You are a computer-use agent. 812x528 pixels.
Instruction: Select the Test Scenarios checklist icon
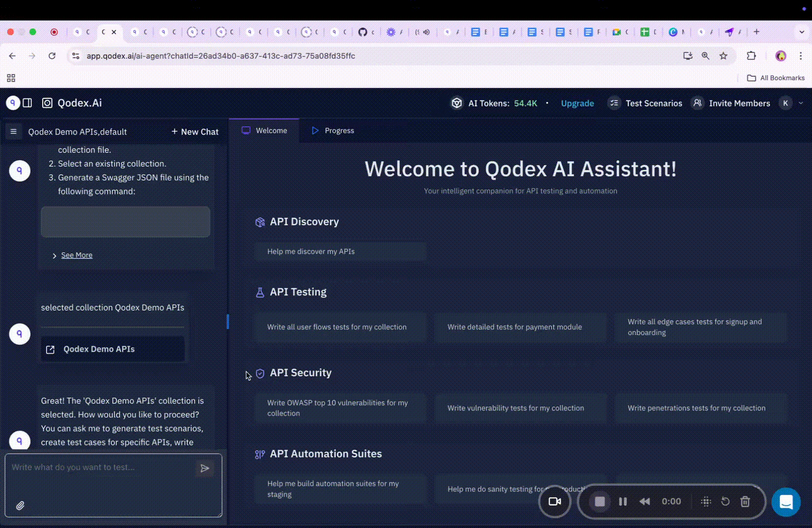pyautogui.click(x=614, y=103)
